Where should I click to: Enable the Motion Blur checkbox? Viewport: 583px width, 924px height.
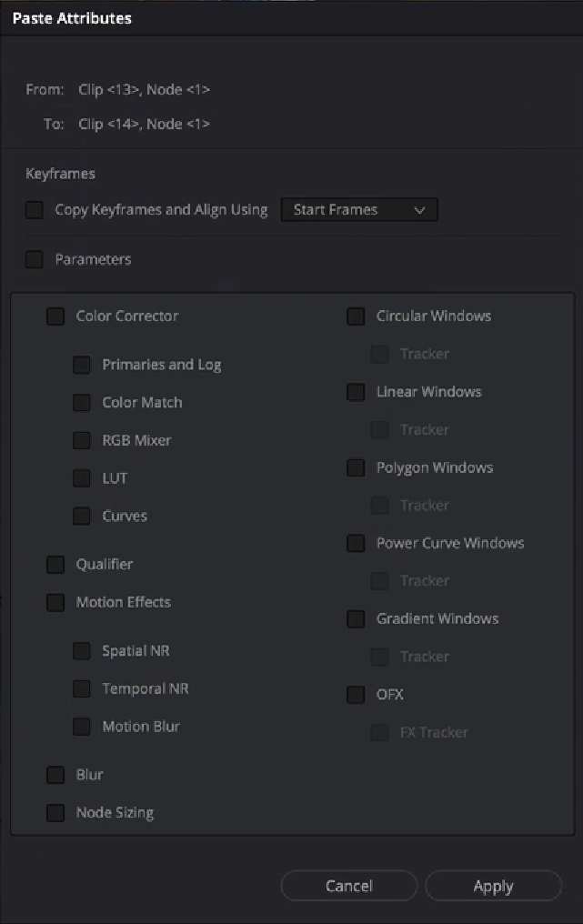(82, 727)
